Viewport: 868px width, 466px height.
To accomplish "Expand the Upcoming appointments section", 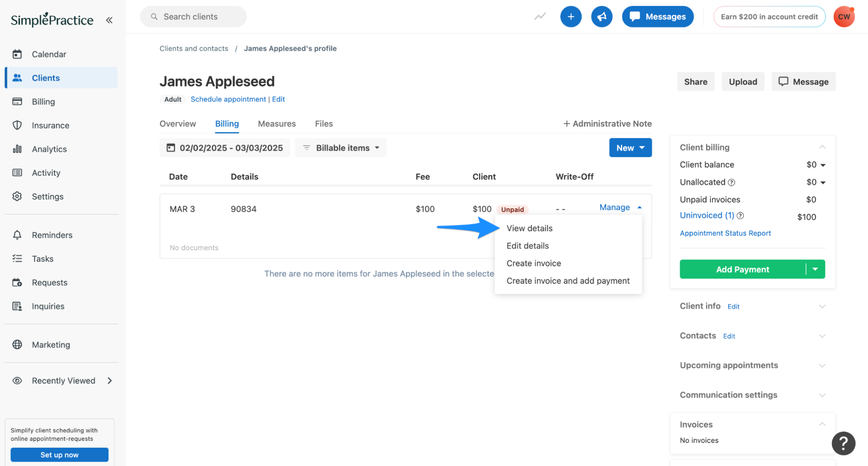I will tap(822, 365).
